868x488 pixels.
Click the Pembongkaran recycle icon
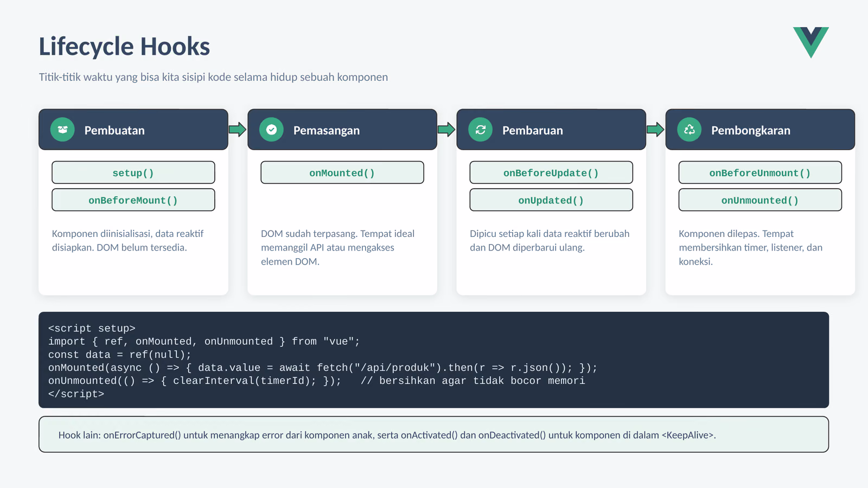pos(689,130)
